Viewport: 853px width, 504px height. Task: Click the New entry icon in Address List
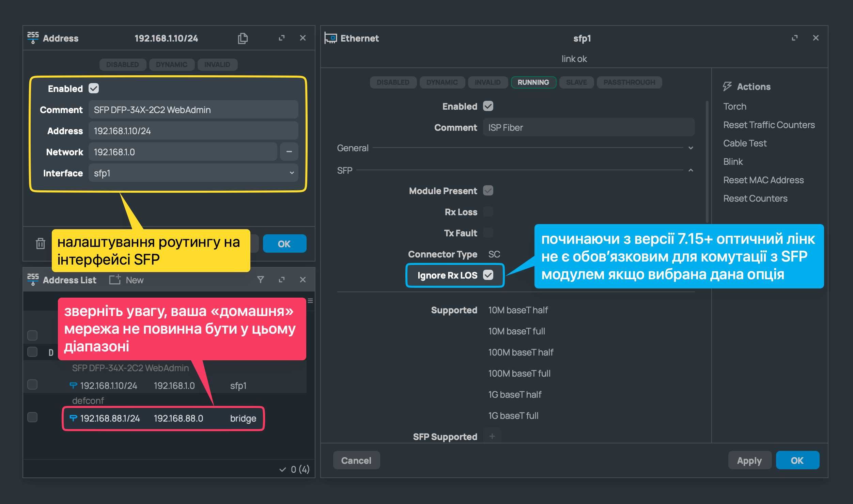pyautogui.click(x=115, y=280)
